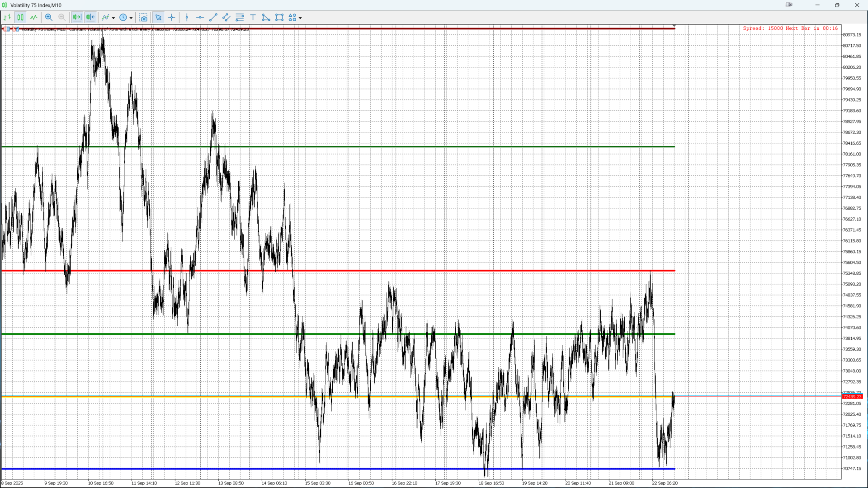Click the zoom in magnifier
Image resolution: width=868 pixels, height=488 pixels.
click(x=49, y=18)
